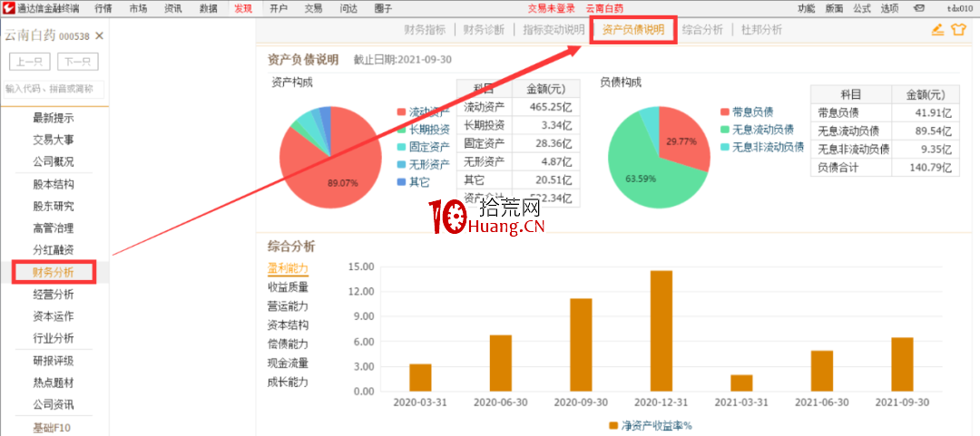980x436 pixels.
Task: Select 行业分析 in the sidebar
Action: (x=54, y=338)
